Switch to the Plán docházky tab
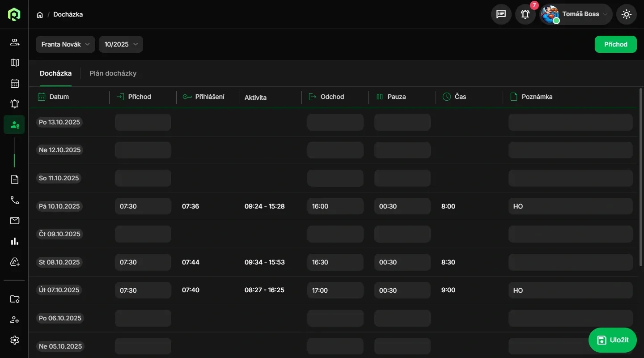The width and height of the screenshot is (644, 358). pyautogui.click(x=113, y=73)
